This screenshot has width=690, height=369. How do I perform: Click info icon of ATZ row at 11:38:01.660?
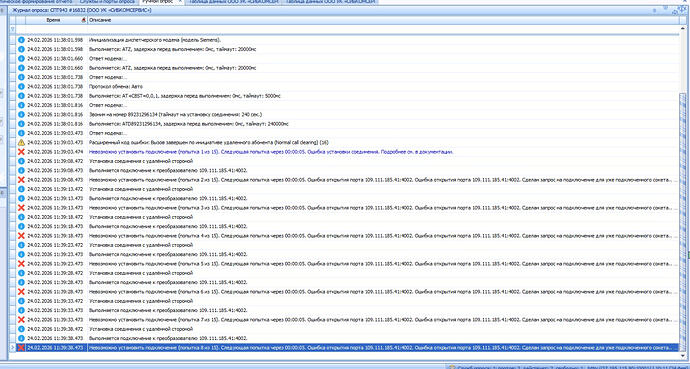21,68
